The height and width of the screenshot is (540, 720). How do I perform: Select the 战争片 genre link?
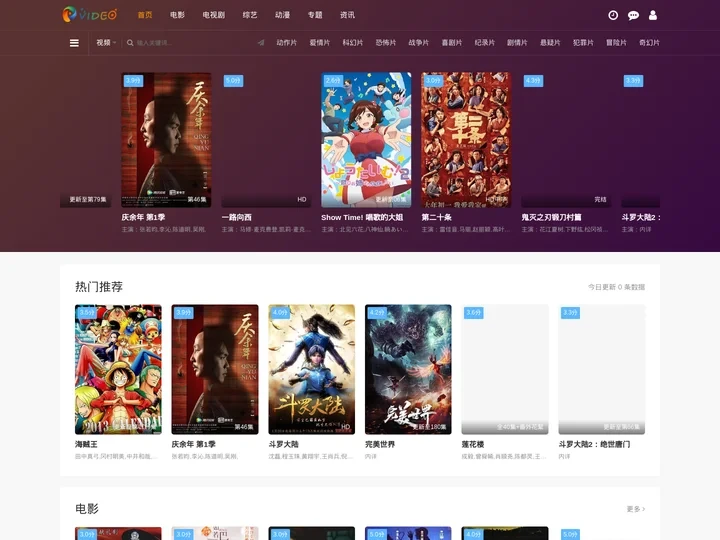(419, 43)
